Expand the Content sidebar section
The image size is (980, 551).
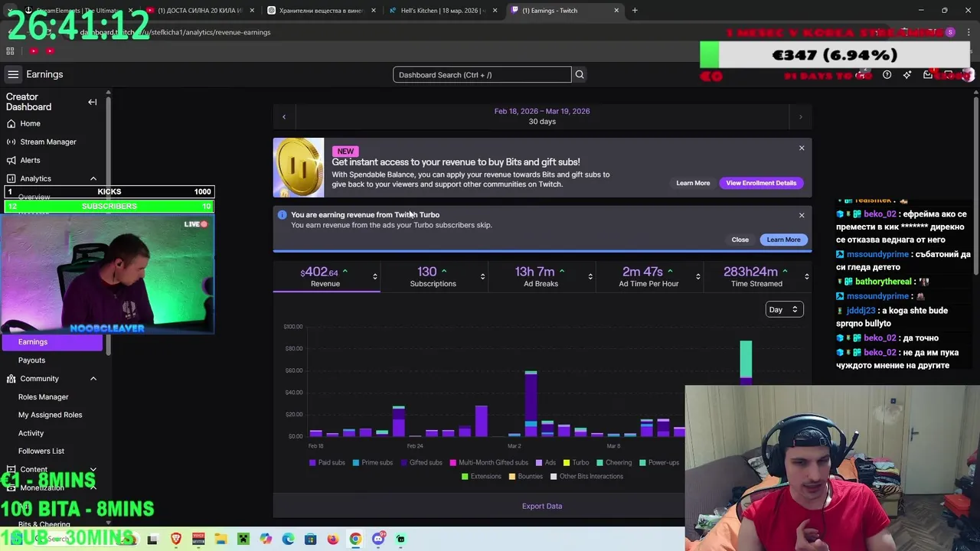pos(93,469)
